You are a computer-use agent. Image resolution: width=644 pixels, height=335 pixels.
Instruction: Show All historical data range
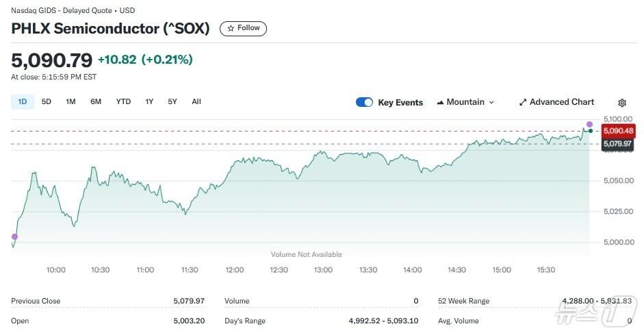196,101
